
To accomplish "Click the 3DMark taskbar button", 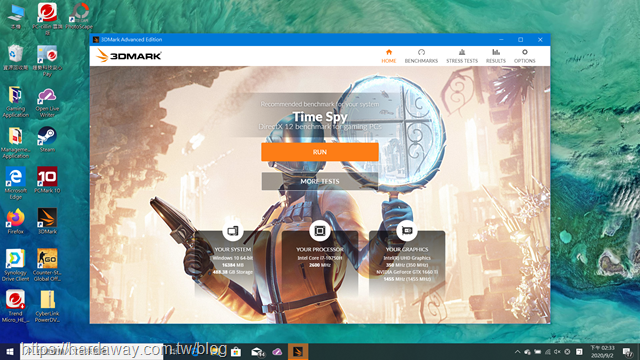I will pyautogui.click(x=298, y=351).
